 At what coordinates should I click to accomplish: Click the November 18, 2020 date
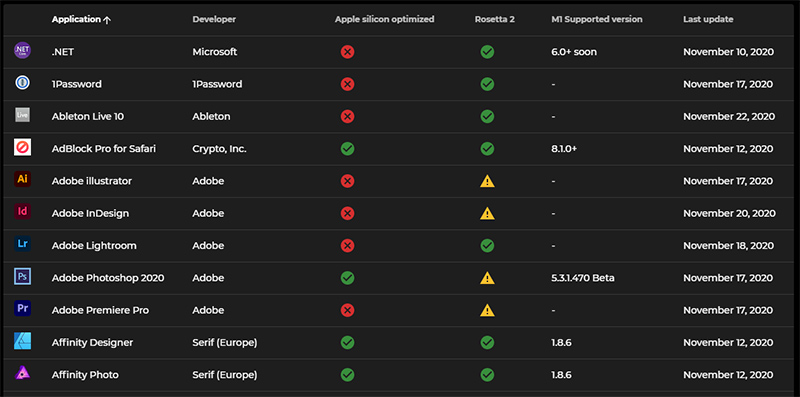(x=729, y=245)
